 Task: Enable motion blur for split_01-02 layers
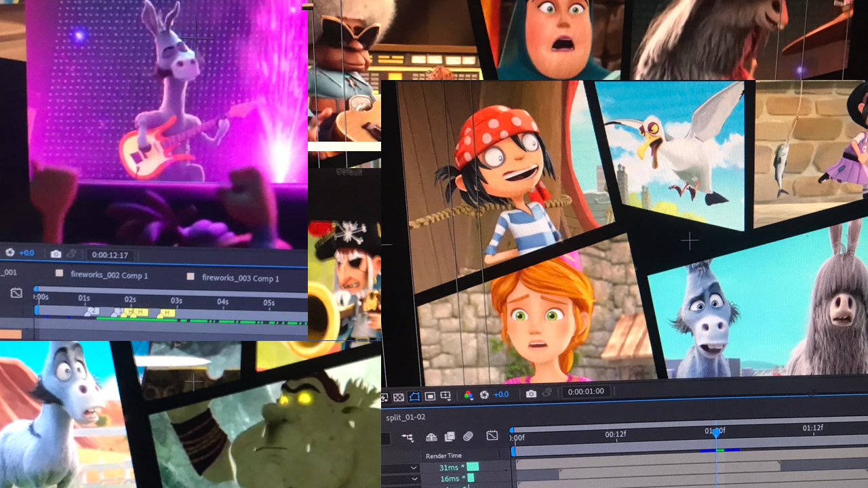tap(468, 436)
